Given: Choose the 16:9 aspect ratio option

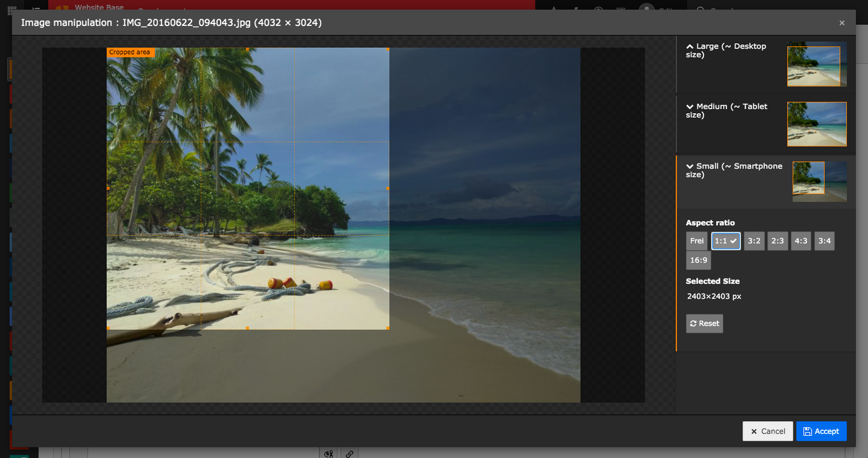Looking at the screenshot, I should click(698, 260).
